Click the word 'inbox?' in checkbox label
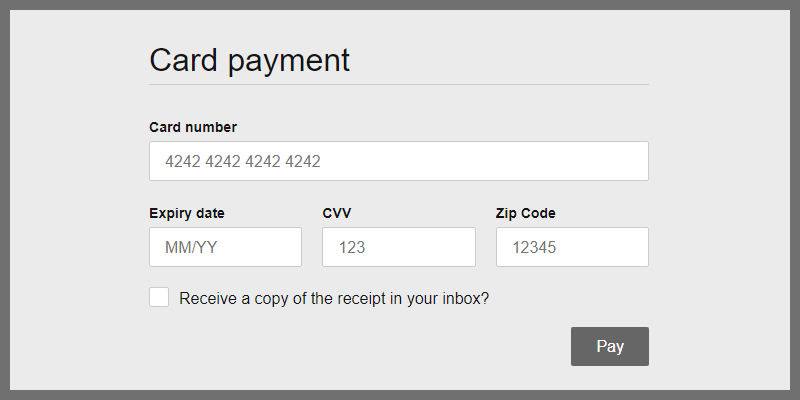The image size is (800, 400). [x=464, y=298]
